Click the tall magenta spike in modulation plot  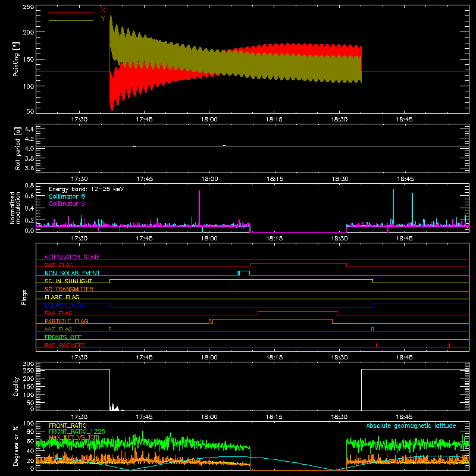tap(199, 208)
